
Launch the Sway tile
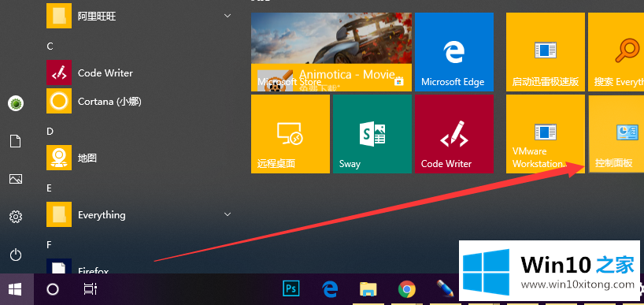(372, 134)
